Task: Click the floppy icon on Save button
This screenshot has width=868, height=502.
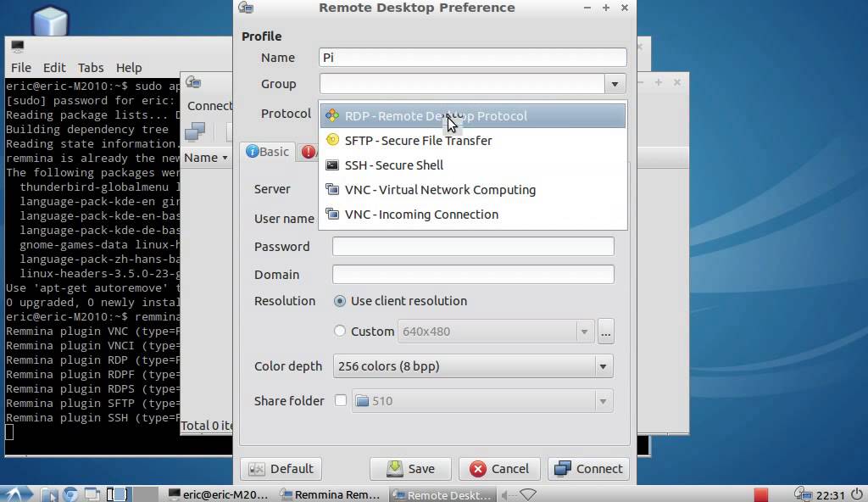Action: click(395, 468)
